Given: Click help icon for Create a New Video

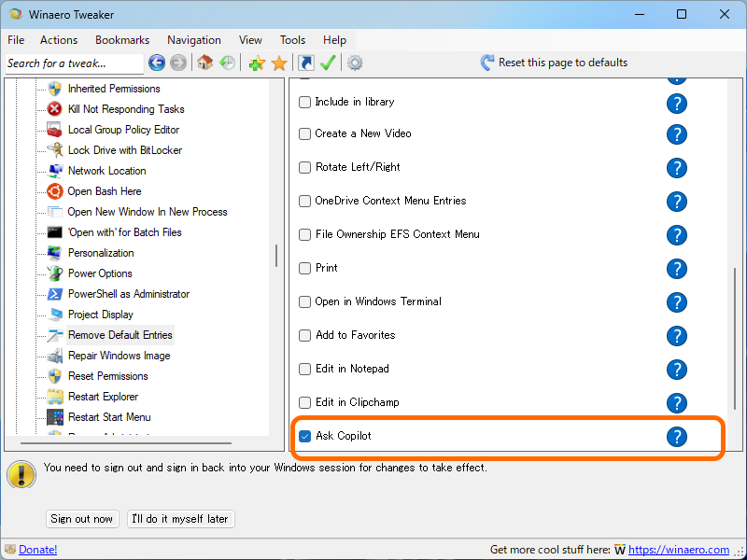Looking at the screenshot, I should click(x=676, y=134).
